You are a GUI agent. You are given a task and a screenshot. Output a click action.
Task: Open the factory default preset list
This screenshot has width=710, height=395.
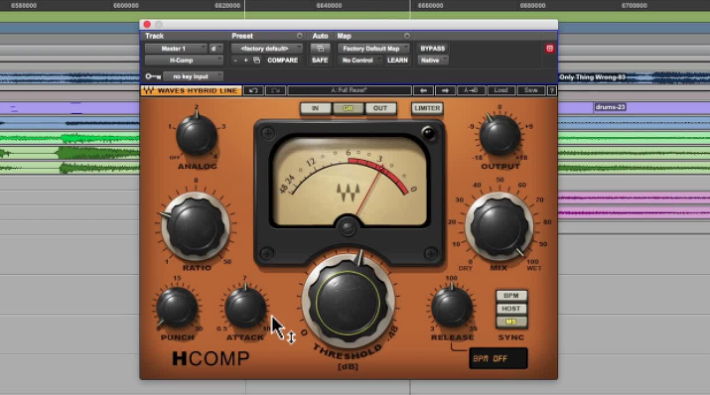click(266, 48)
